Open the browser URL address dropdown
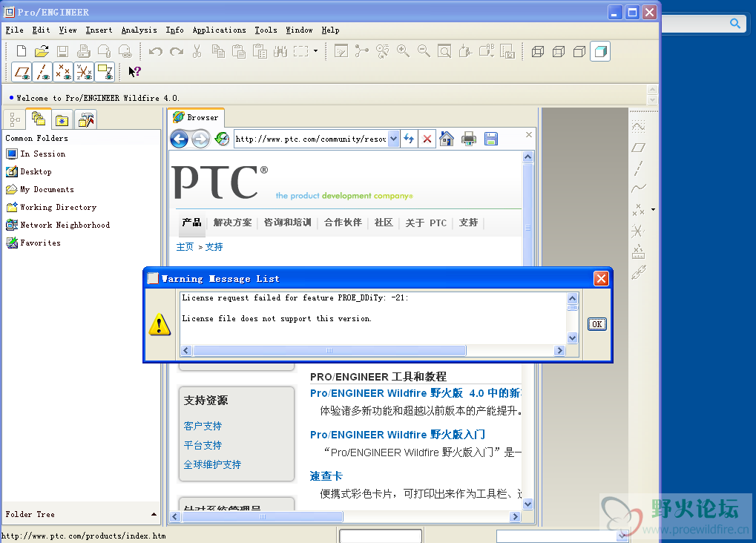 pyautogui.click(x=393, y=139)
